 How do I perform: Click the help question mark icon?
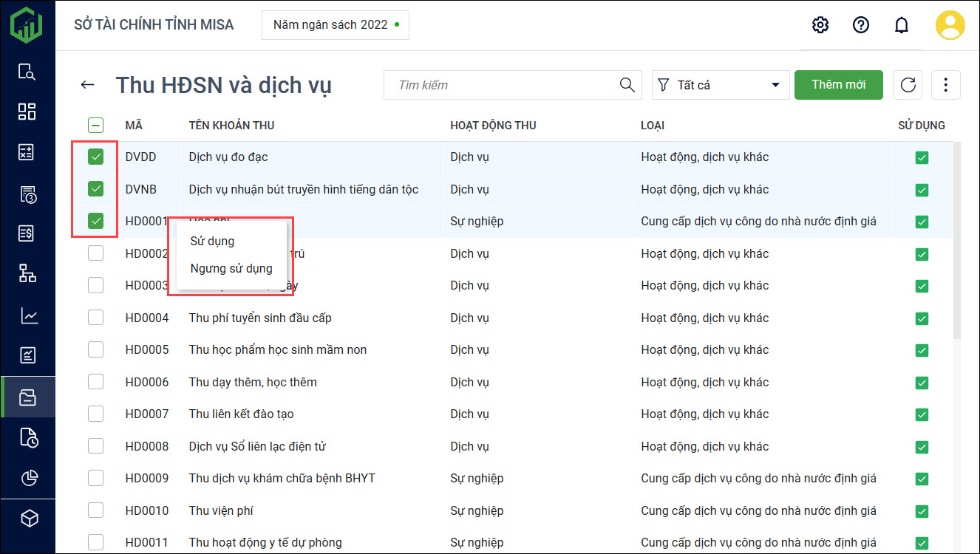point(860,25)
